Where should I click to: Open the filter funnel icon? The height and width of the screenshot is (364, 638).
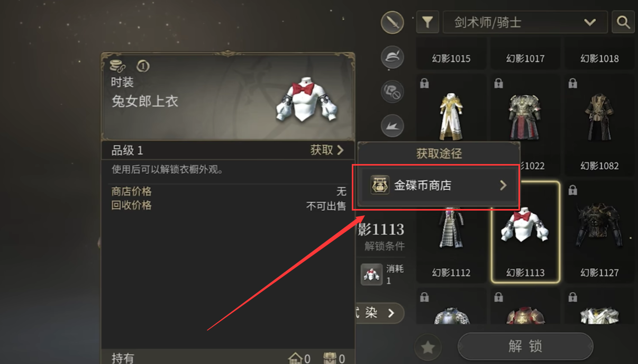coord(427,22)
